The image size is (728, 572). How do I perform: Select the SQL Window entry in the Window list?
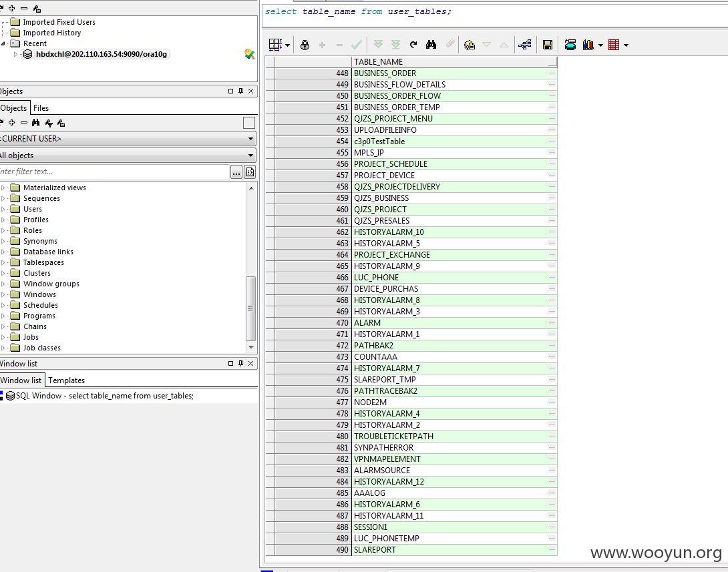click(104, 396)
